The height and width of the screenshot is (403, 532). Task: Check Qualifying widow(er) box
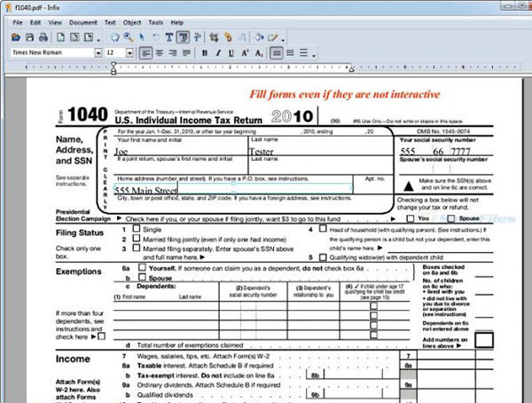pyautogui.click(x=323, y=257)
